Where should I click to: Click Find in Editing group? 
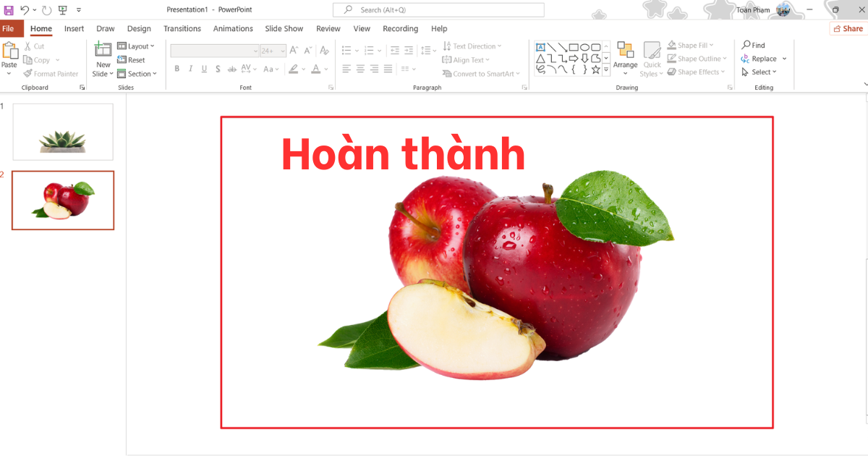[x=753, y=46]
